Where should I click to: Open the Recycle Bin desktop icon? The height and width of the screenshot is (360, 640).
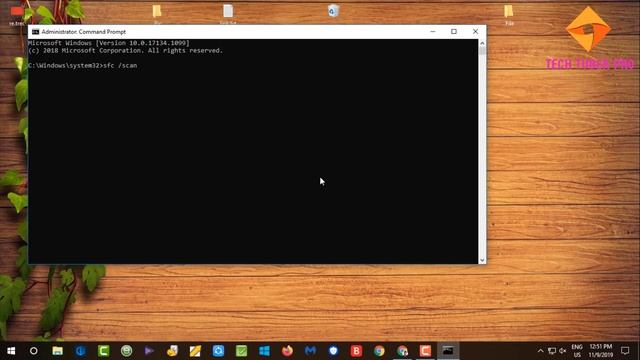(x=333, y=11)
